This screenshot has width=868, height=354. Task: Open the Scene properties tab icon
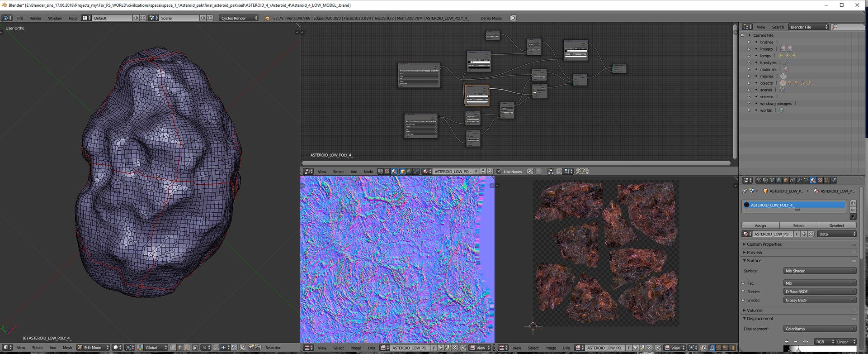click(772, 180)
